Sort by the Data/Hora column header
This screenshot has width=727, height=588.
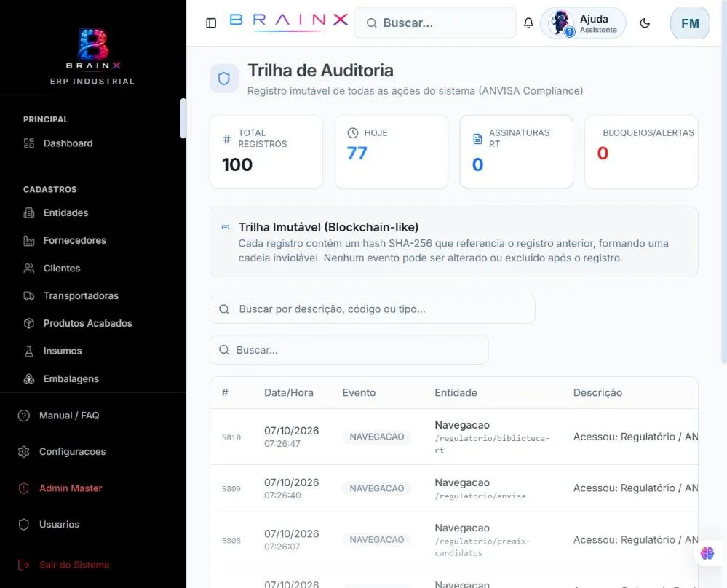(288, 393)
